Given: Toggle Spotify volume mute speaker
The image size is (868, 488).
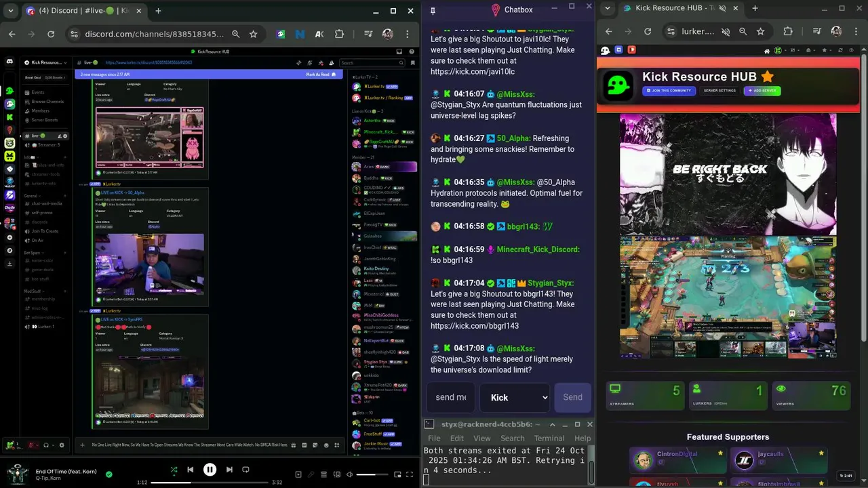Looking at the screenshot, I should coord(349,474).
